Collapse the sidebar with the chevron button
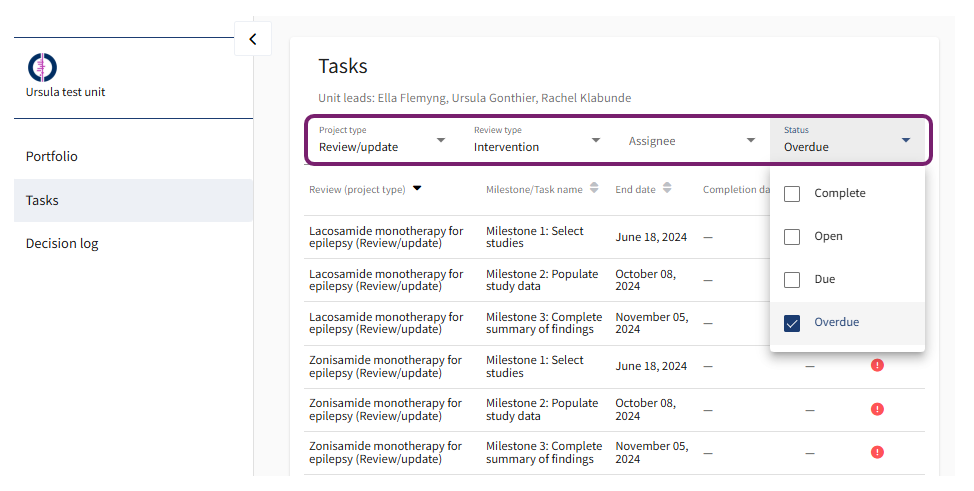 pyautogui.click(x=252, y=39)
